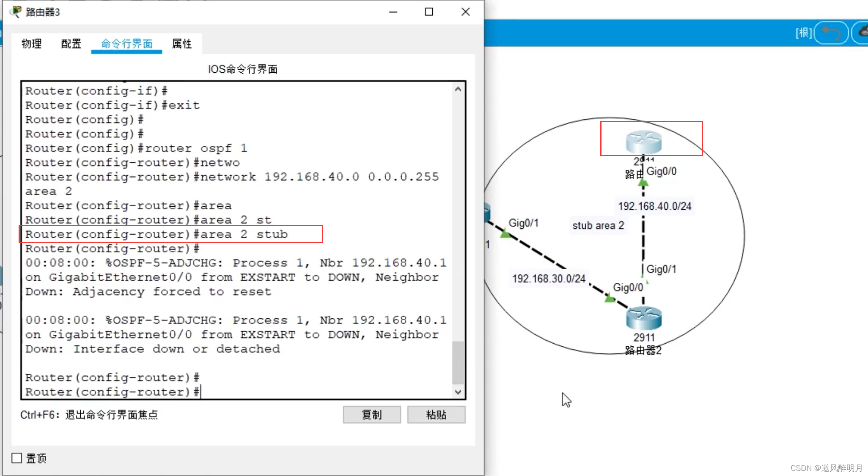Click the terminal scrollbar thumb
The image size is (868, 476).
[458, 362]
